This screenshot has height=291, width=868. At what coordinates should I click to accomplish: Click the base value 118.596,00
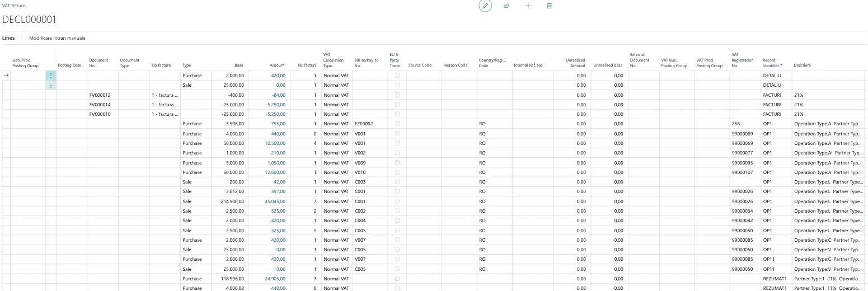tap(233, 278)
